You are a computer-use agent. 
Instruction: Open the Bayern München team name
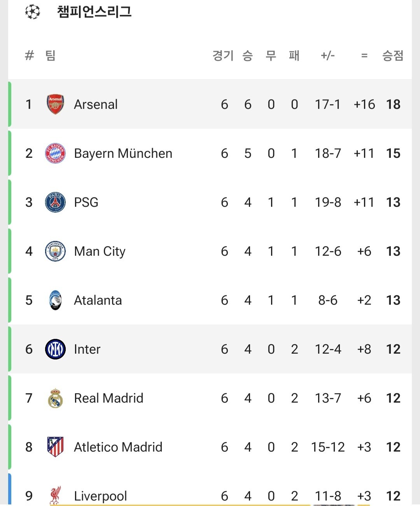tap(123, 153)
